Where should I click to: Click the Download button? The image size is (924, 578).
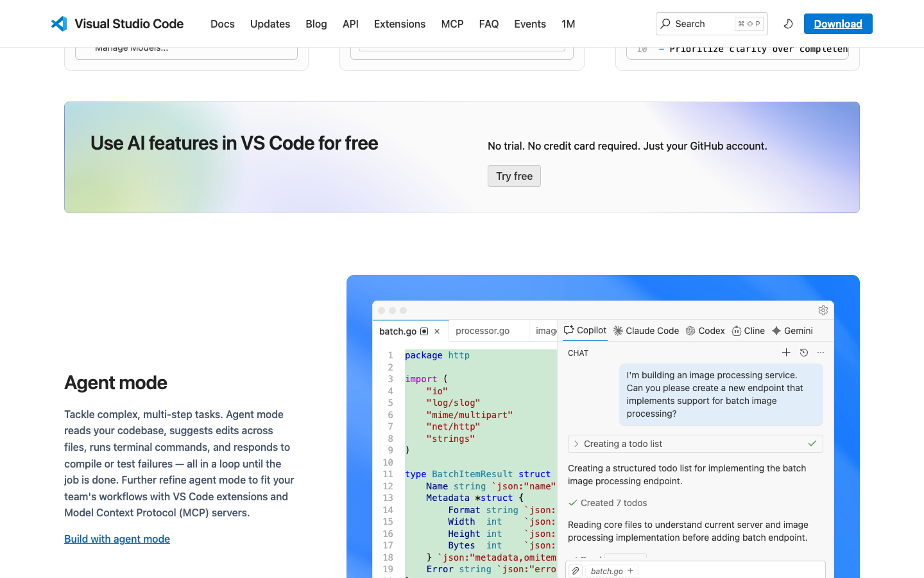point(838,24)
